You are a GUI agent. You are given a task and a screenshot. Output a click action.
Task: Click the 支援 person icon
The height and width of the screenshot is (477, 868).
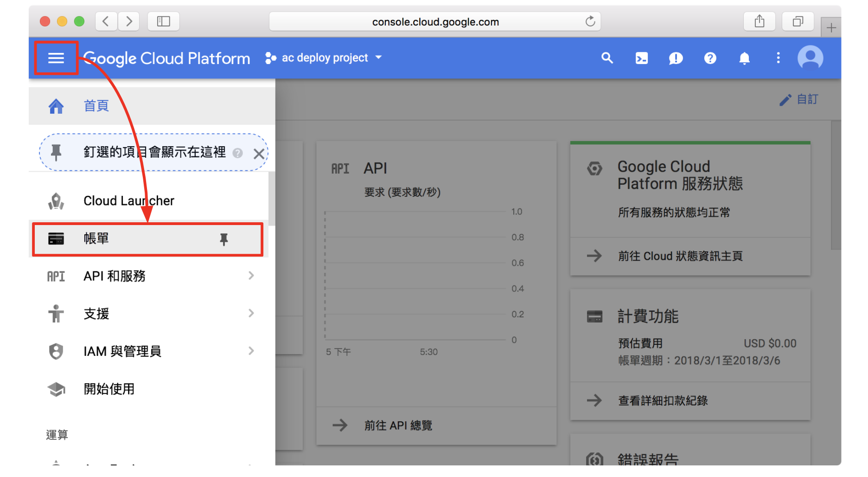pos(56,314)
